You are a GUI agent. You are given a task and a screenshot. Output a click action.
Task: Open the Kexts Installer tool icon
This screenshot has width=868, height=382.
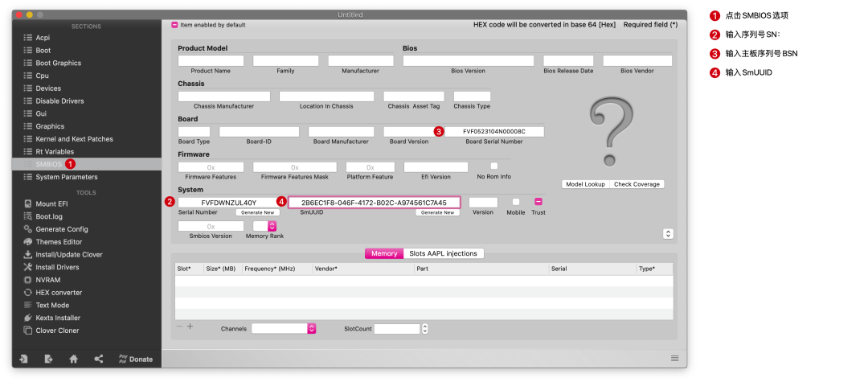(x=27, y=318)
